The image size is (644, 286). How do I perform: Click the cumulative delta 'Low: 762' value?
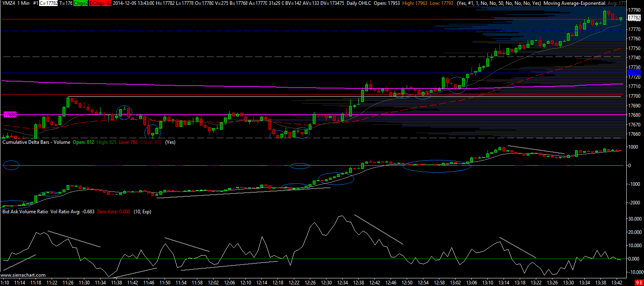click(x=128, y=142)
